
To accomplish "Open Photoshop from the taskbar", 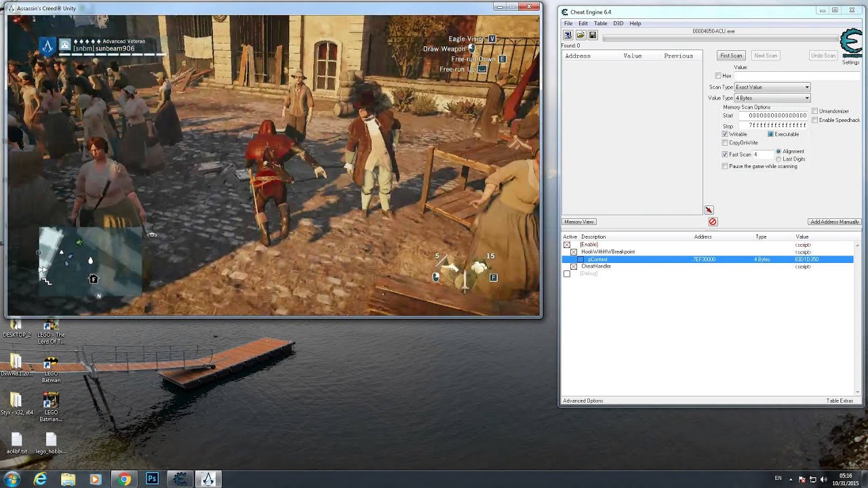I will pyautogui.click(x=152, y=479).
